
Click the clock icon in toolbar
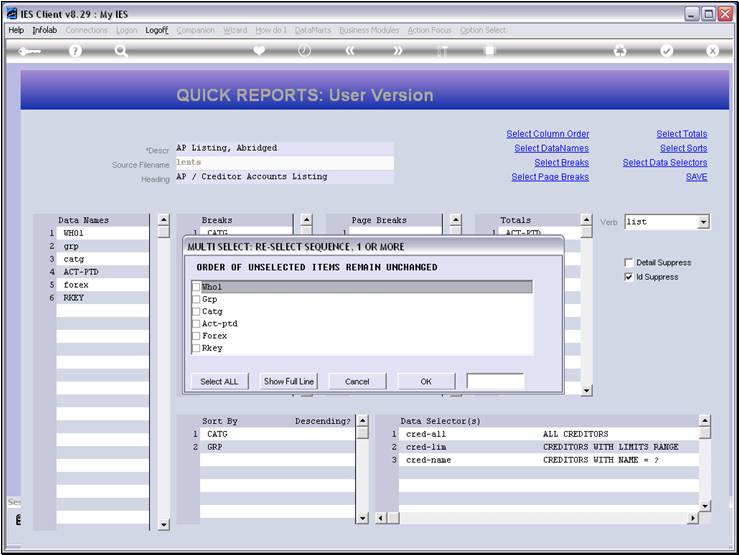coord(304,50)
